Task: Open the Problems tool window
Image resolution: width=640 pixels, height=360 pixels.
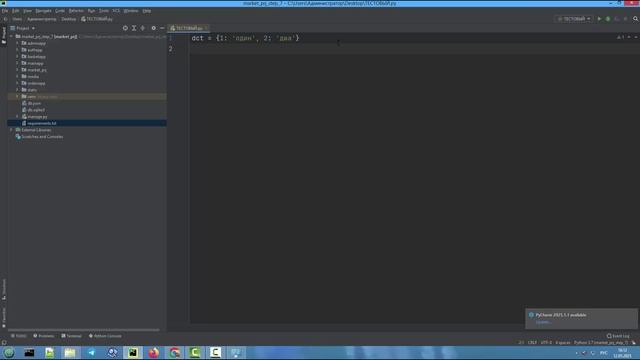Action: click(x=44, y=336)
